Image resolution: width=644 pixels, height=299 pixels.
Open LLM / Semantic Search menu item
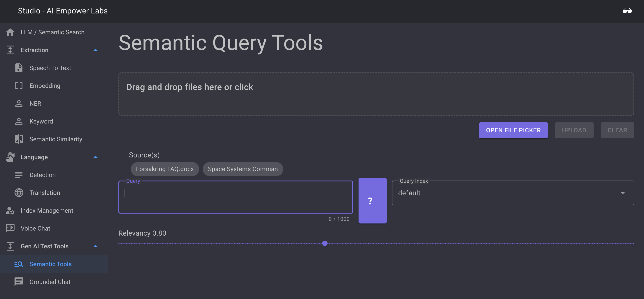tap(53, 32)
